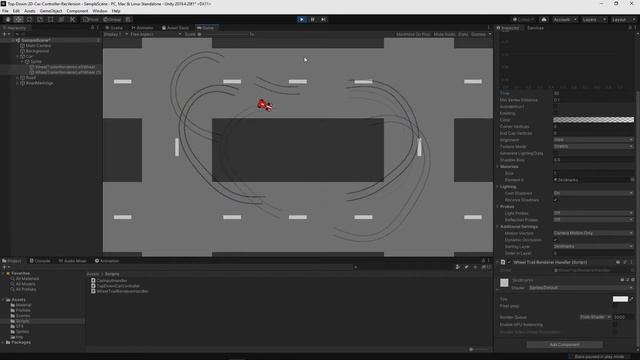Image resolution: width=640 pixels, height=360 pixels.
Task: Toggle the Autodestruct checkbox
Action: [x=556, y=107]
